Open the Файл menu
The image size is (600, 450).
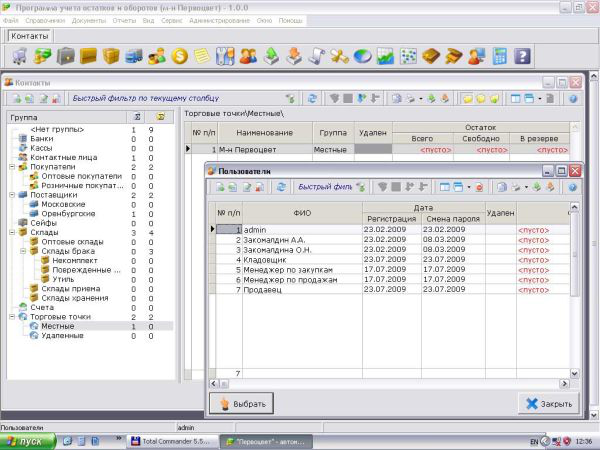click(x=11, y=21)
